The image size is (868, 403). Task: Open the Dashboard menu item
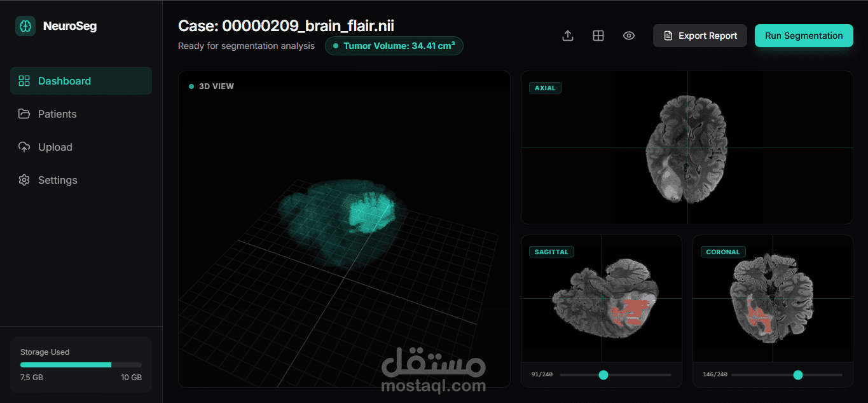point(81,81)
